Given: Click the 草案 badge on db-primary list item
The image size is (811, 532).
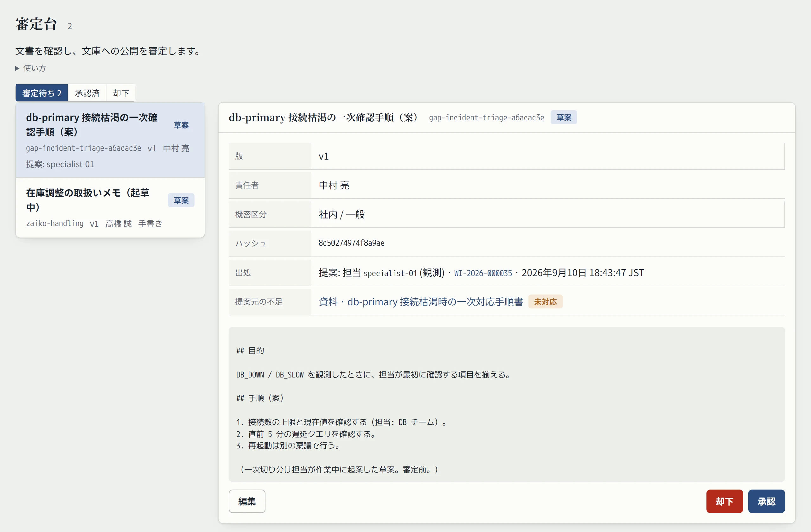Looking at the screenshot, I should [181, 125].
